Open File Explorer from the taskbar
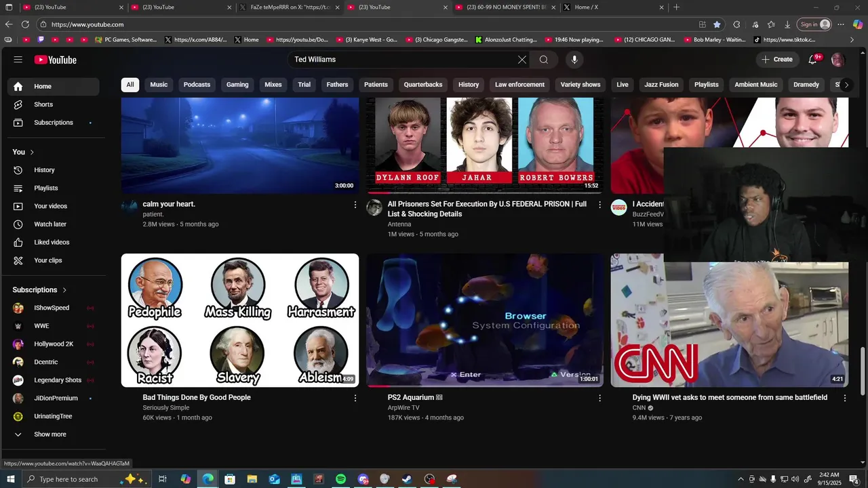 pyautogui.click(x=252, y=479)
